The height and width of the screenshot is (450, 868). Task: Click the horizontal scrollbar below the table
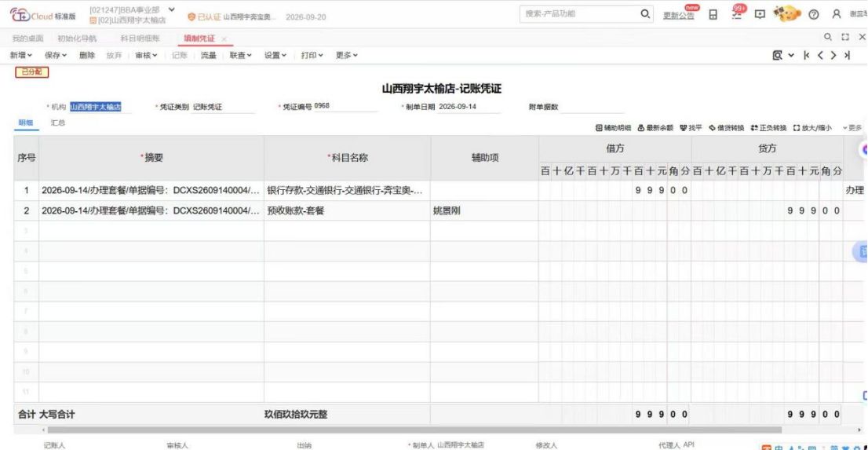414,430
